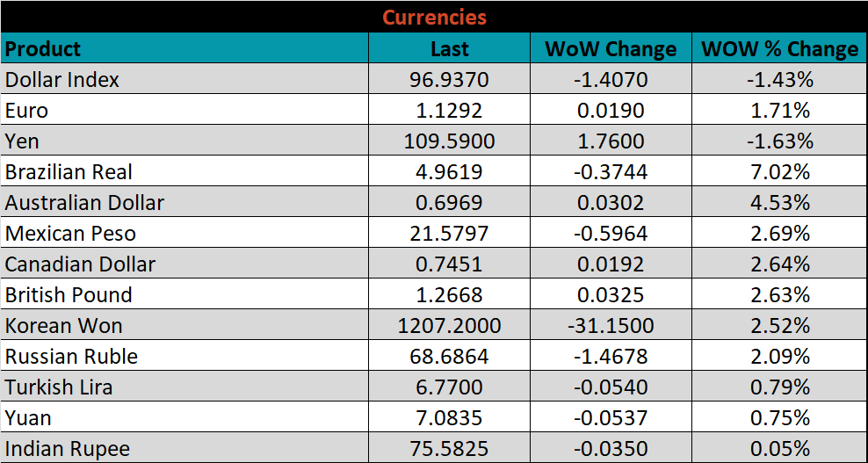The height and width of the screenshot is (463, 868).
Task: Select the Australian Dollar row label
Action: (x=84, y=203)
